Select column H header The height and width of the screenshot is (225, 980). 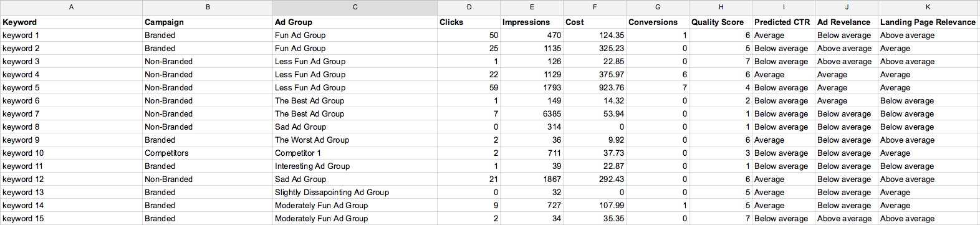click(x=721, y=7)
